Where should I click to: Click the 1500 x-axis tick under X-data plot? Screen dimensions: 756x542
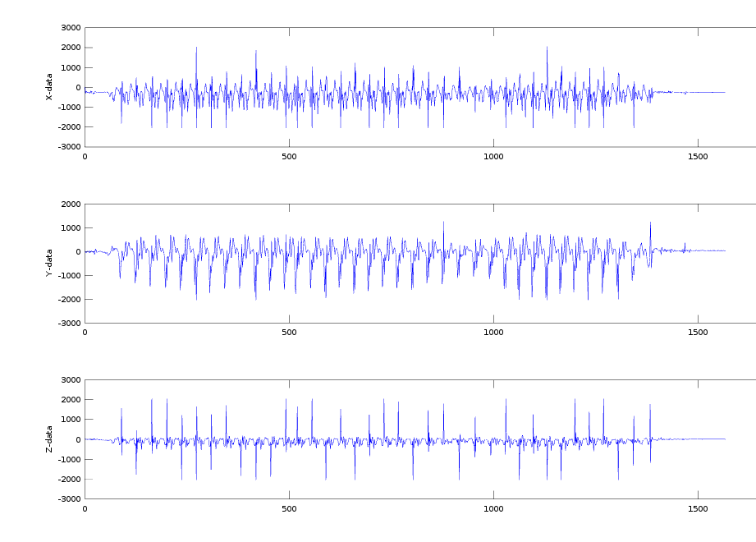point(698,156)
